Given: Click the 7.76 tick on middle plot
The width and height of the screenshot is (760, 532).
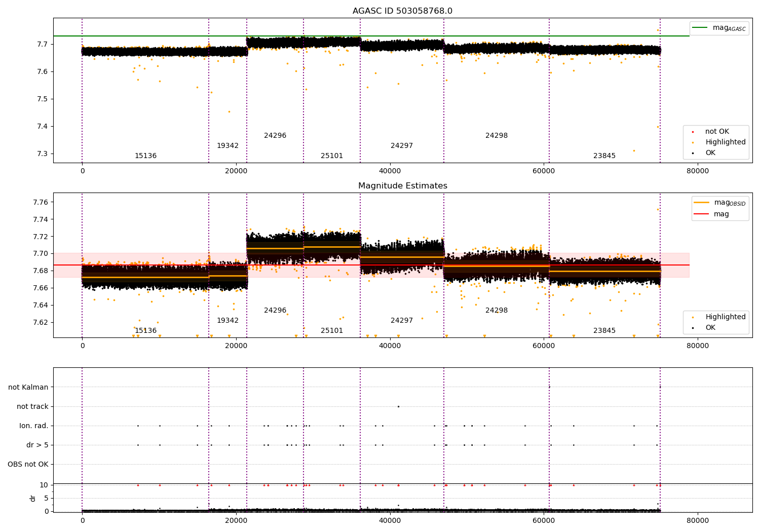Looking at the screenshot, I should [40, 203].
